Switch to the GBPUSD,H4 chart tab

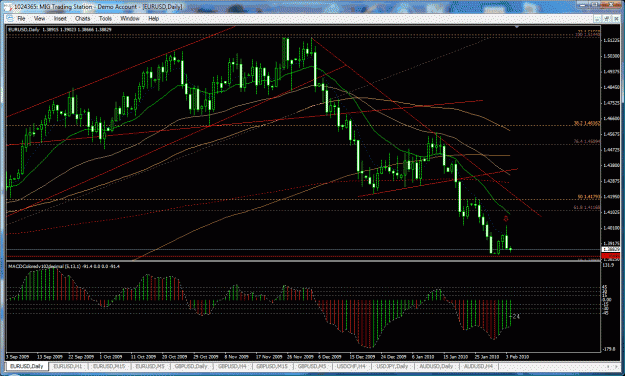(232, 366)
